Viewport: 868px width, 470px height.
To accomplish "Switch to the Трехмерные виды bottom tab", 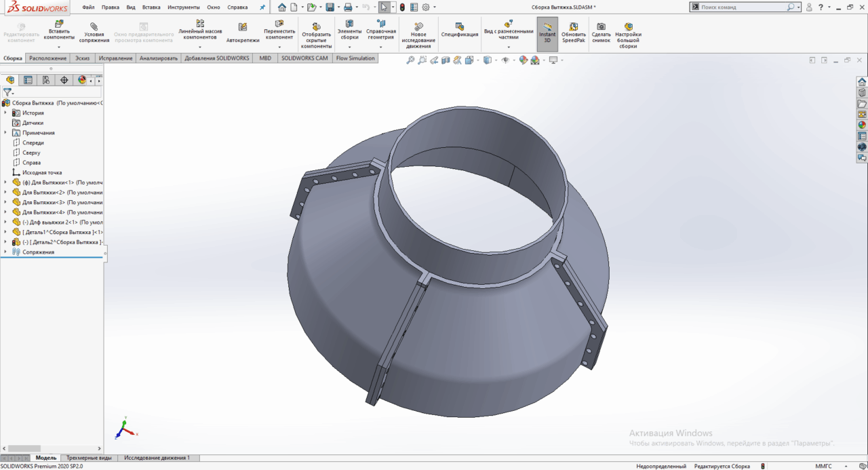I will (89, 458).
